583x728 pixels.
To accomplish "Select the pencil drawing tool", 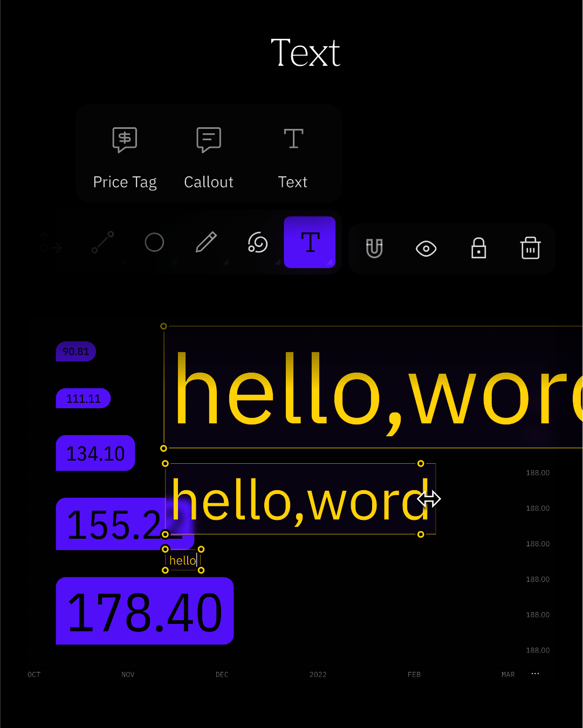I will click(206, 242).
